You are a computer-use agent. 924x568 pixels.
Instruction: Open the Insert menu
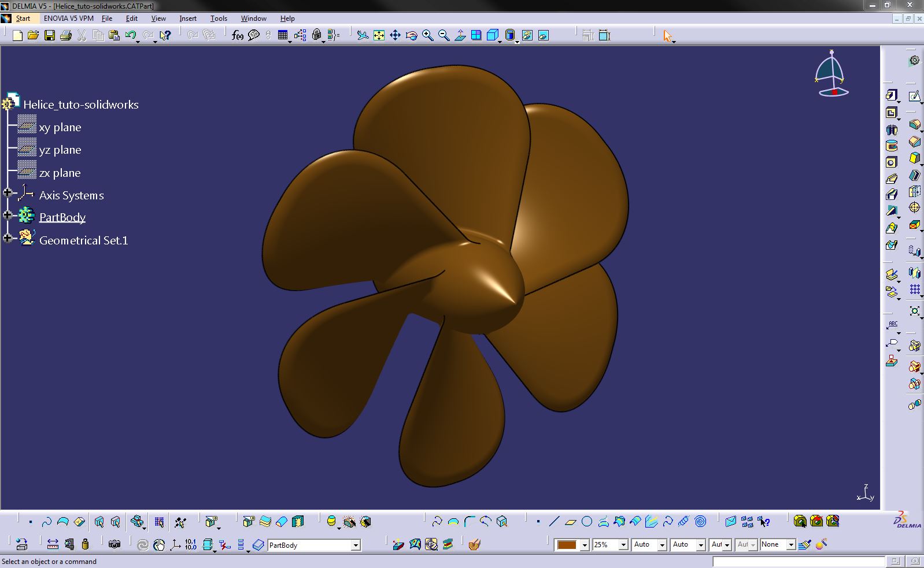coord(188,18)
